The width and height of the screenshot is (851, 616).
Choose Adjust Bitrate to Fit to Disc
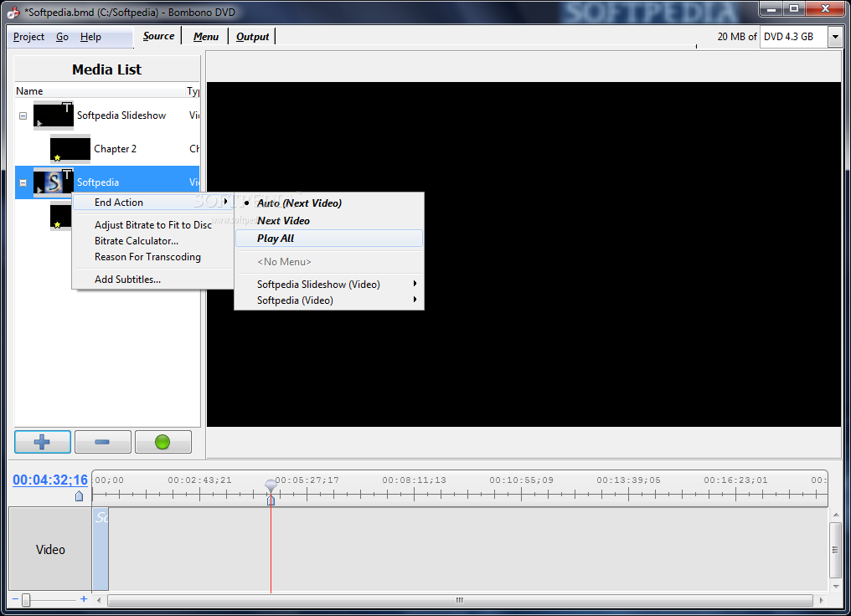(153, 225)
